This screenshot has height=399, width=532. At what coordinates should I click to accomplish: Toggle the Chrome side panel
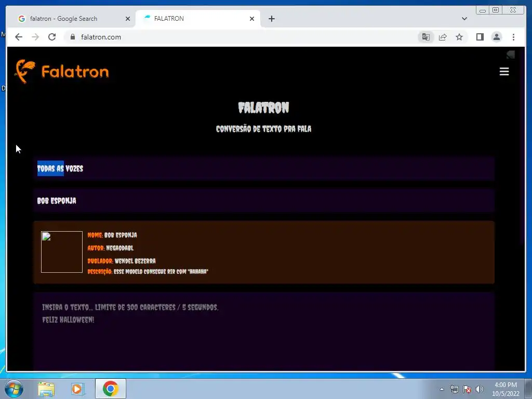point(480,37)
